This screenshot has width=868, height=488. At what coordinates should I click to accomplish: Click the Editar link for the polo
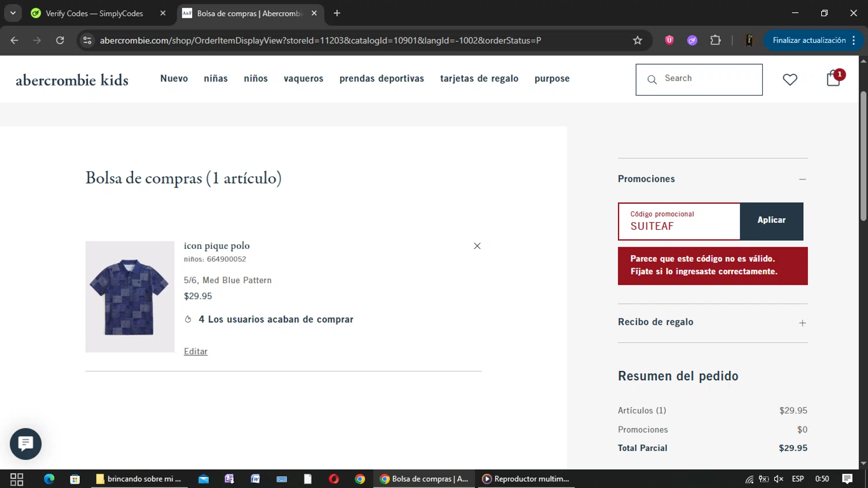pyautogui.click(x=196, y=351)
